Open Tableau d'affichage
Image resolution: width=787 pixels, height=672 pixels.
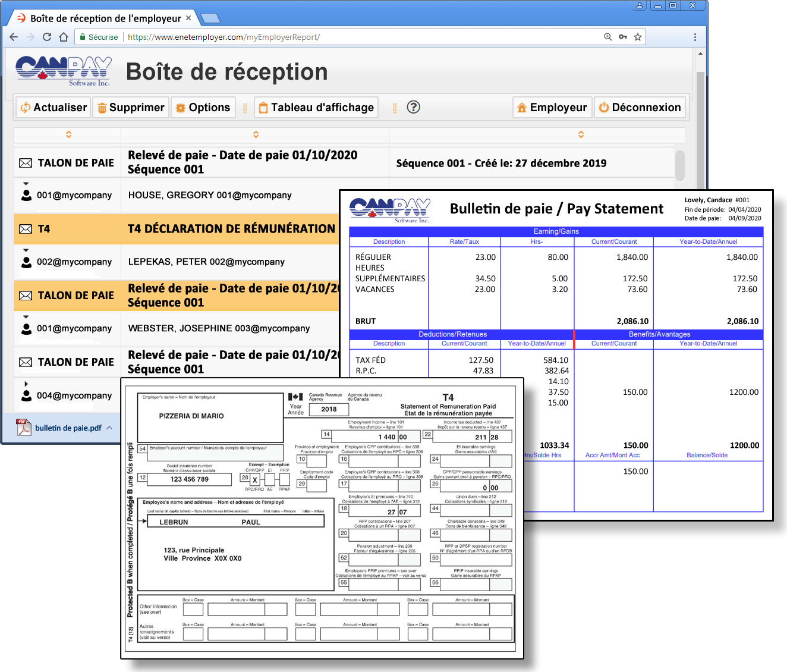(316, 108)
